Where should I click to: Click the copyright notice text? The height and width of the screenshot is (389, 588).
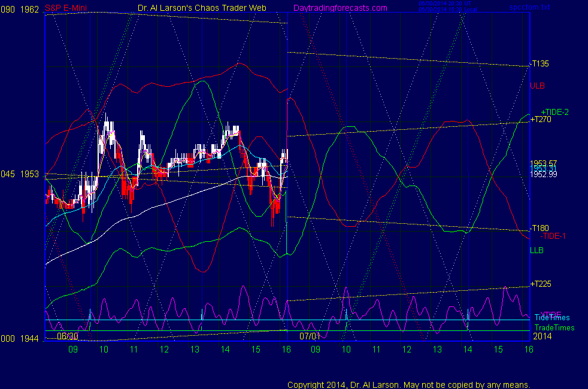click(x=409, y=385)
